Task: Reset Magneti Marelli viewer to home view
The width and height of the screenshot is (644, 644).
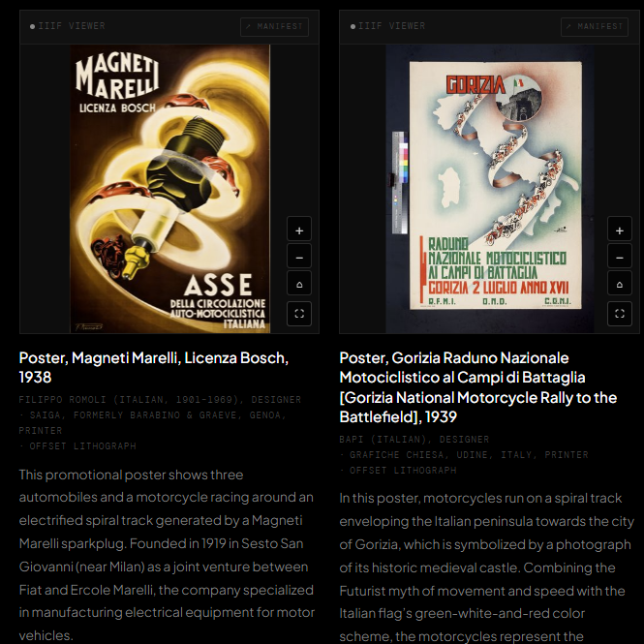Action: point(299,285)
